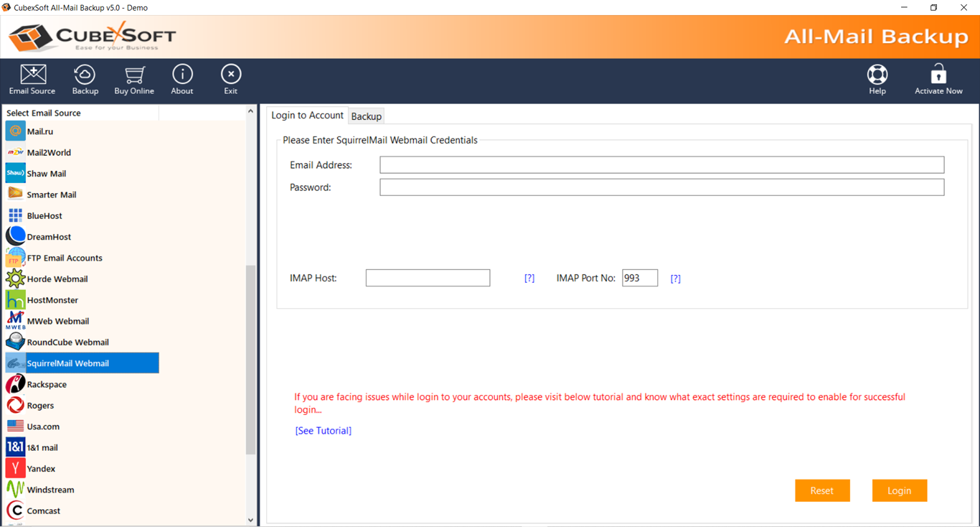Viewport: 980px width, 527px height.
Task: Select the Rogers icon
Action: point(15,405)
